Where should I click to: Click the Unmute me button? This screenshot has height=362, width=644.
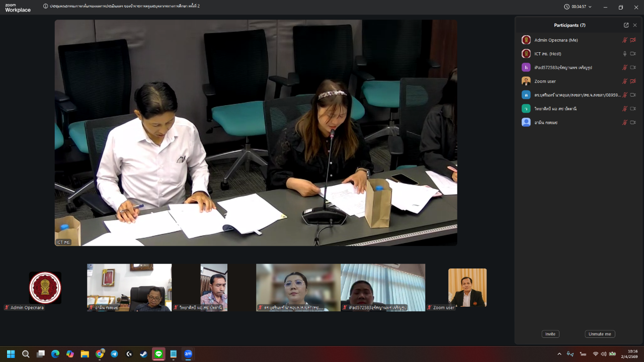click(x=600, y=334)
